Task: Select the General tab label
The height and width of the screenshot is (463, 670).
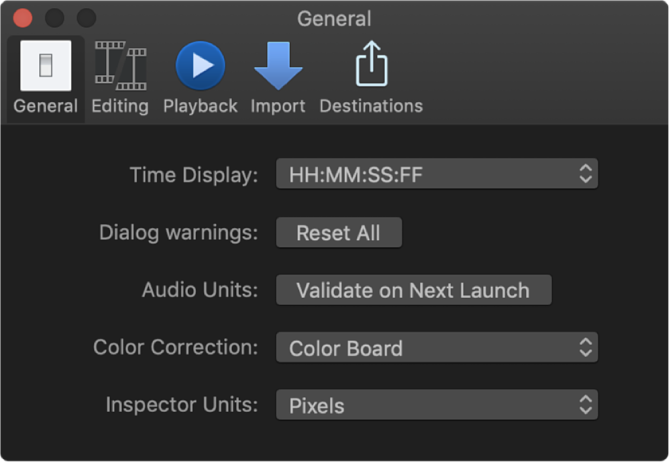Action: click(46, 106)
